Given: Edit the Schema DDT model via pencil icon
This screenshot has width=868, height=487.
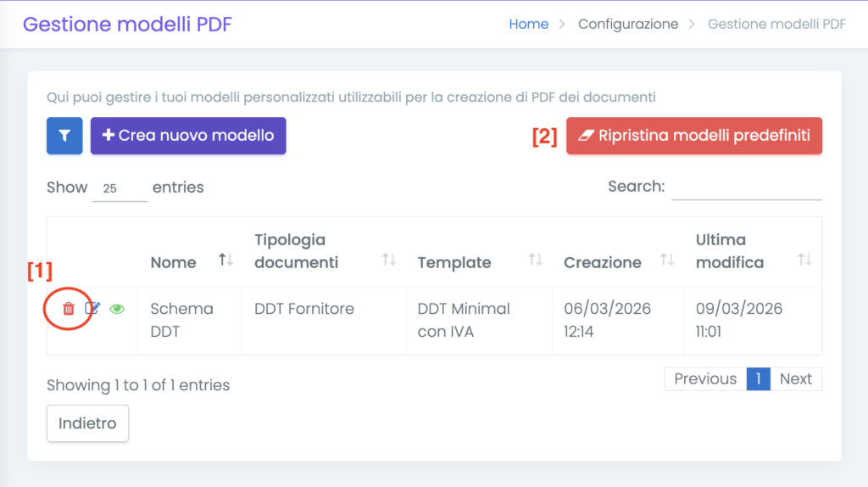Looking at the screenshot, I should click(x=93, y=310).
